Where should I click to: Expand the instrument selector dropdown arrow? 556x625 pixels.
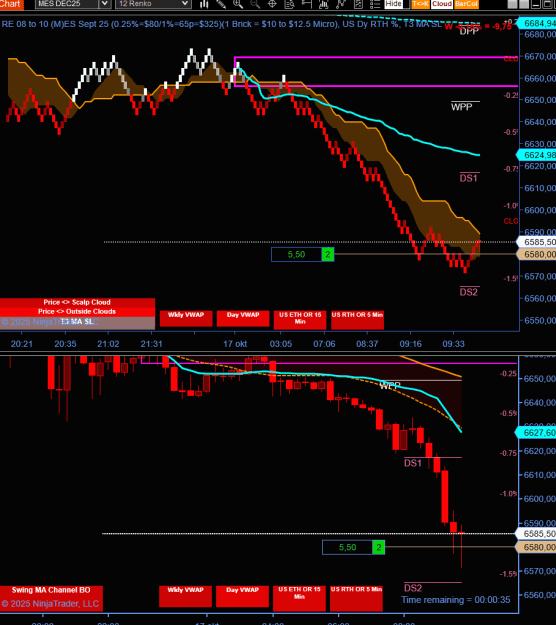(x=104, y=4)
